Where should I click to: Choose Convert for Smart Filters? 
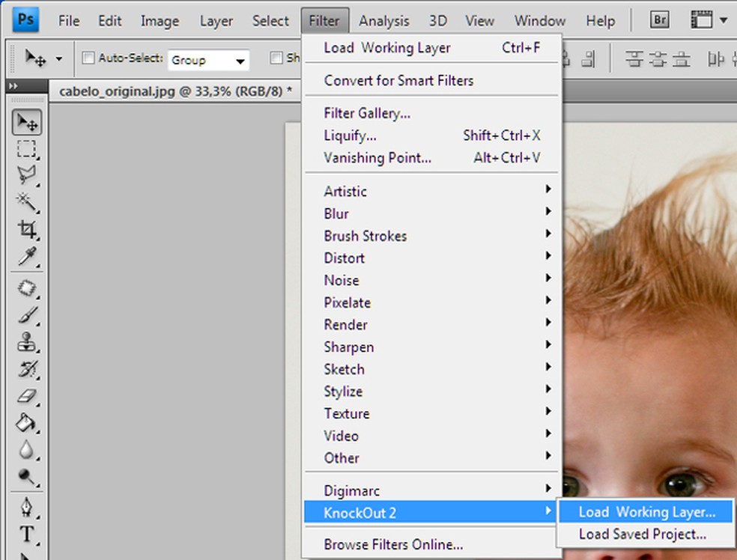click(431, 80)
